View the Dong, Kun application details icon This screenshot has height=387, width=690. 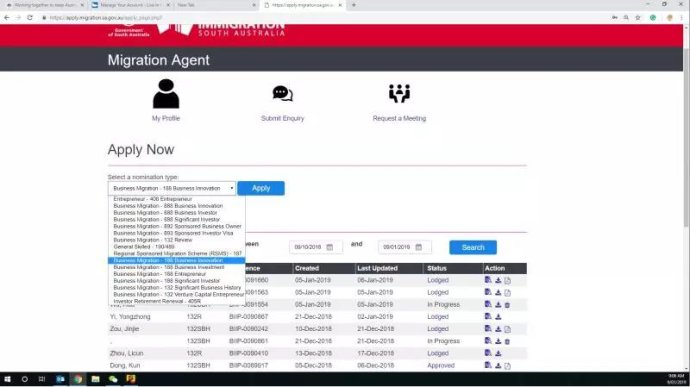coord(488,365)
